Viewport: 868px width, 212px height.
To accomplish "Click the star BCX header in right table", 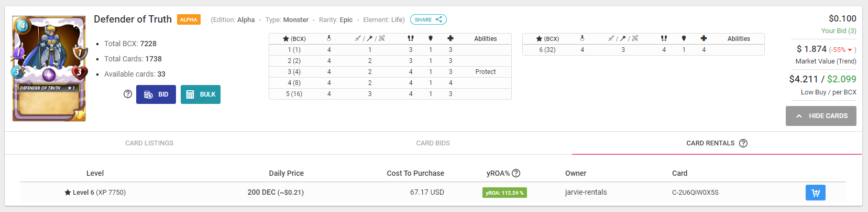I will pos(547,39).
